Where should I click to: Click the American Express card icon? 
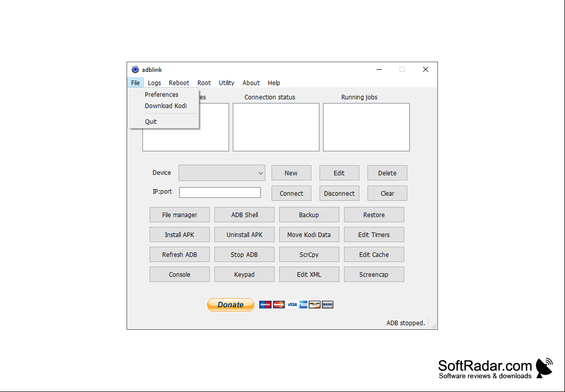point(303,304)
